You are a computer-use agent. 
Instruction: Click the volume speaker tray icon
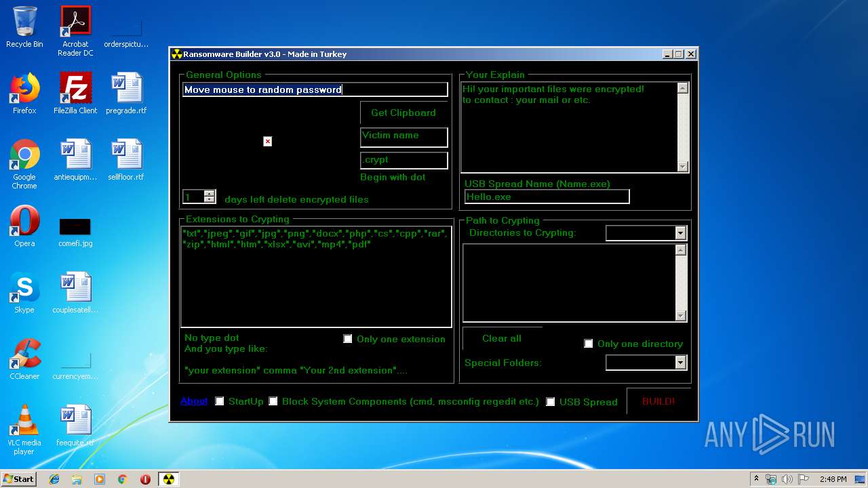787,479
